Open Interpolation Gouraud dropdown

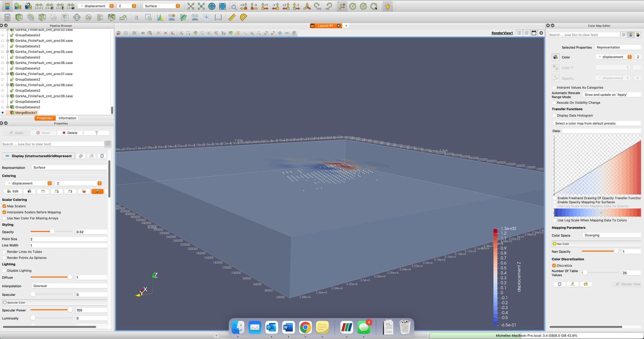pyautogui.click(x=69, y=286)
